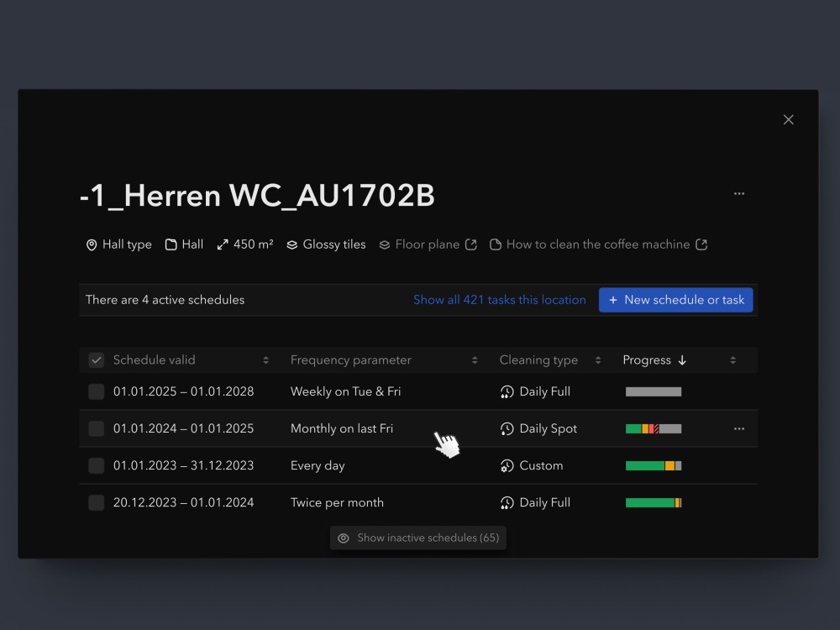This screenshot has height=630, width=840.
Task: Click the gray progress bar of the Weekly schedule
Action: pyautogui.click(x=654, y=391)
